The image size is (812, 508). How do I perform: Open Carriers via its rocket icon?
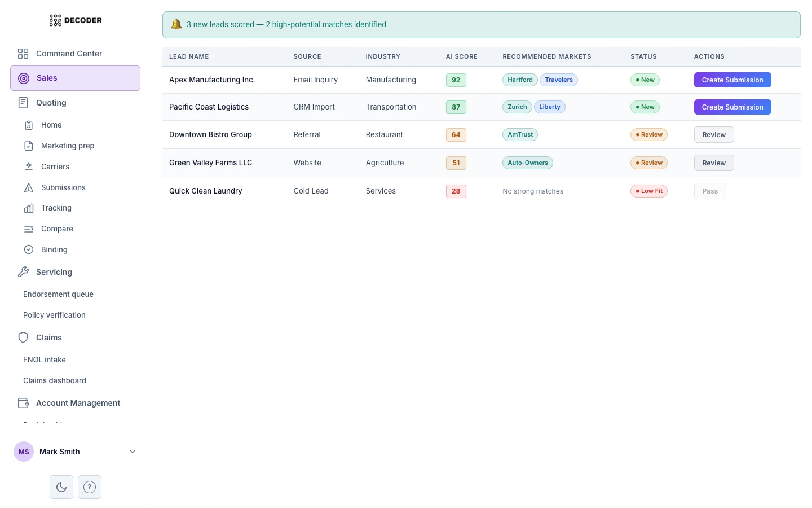pos(29,167)
